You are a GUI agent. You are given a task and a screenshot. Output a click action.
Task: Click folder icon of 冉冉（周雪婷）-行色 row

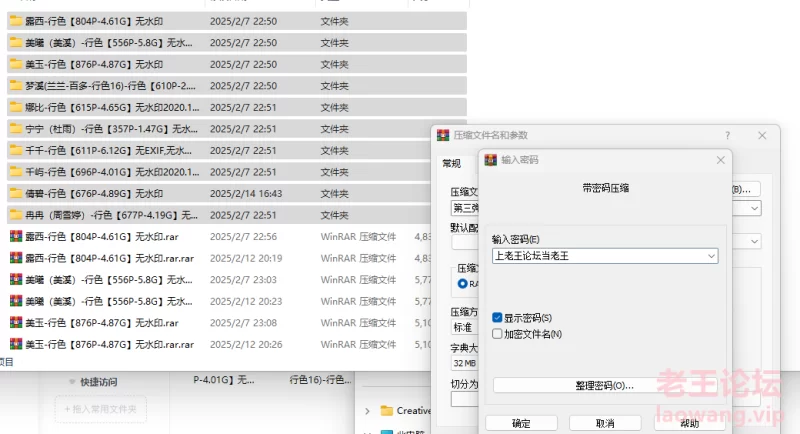[x=16, y=215]
